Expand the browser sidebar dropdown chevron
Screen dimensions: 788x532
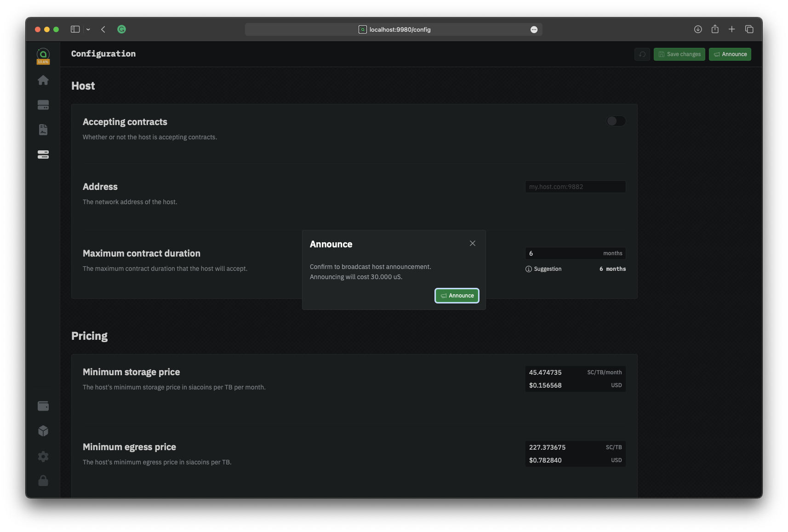(x=88, y=29)
